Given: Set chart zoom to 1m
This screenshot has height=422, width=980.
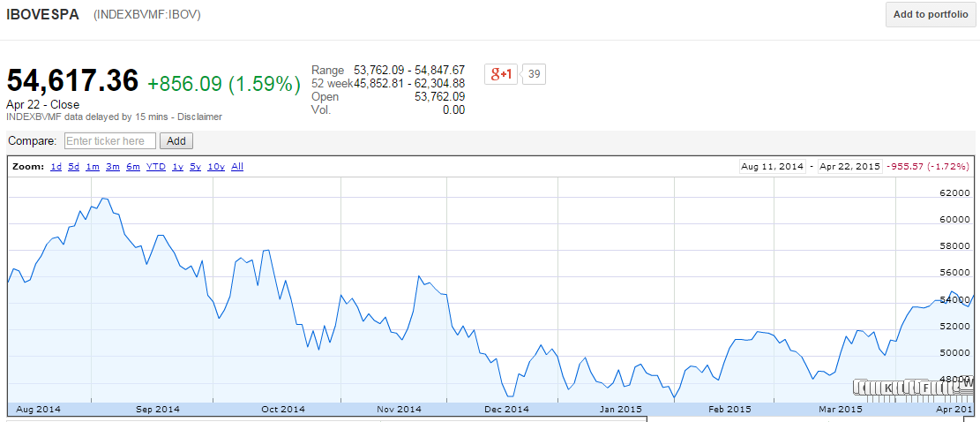Looking at the screenshot, I should 93,167.
